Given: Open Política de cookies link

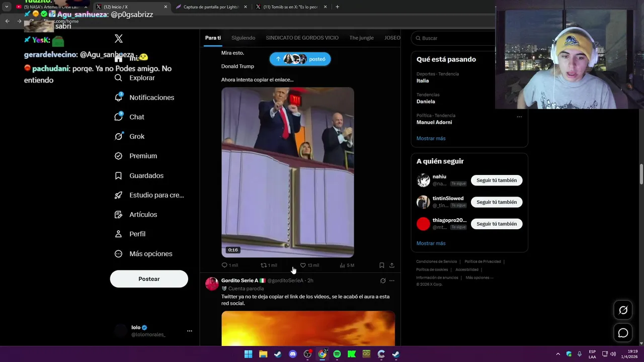Looking at the screenshot, I should tap(432, 269).
